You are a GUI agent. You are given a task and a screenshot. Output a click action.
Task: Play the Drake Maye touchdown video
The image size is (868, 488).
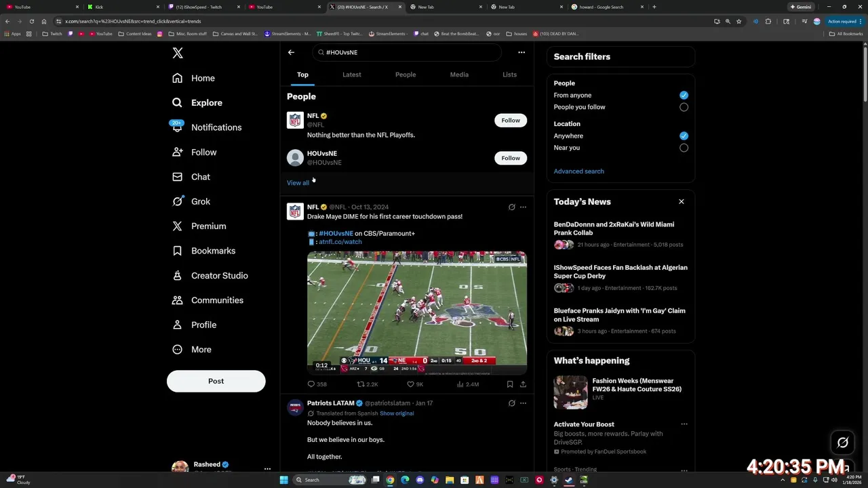[417, 312]
